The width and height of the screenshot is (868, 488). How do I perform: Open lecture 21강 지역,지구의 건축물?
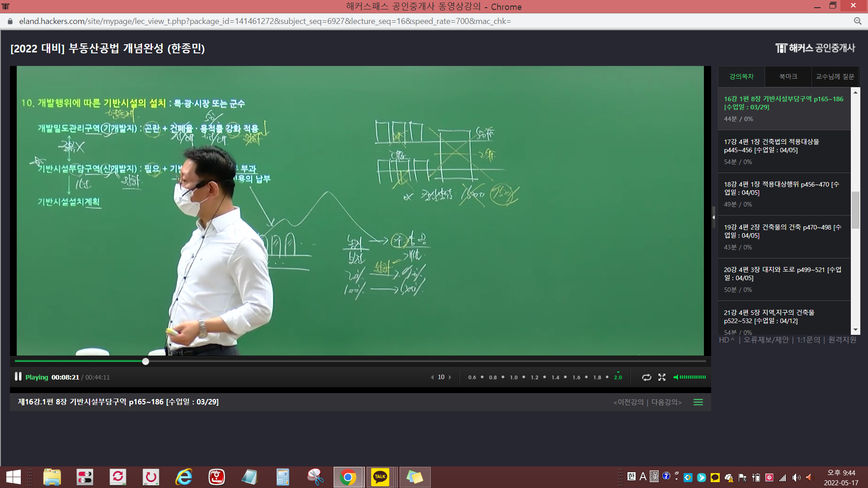coord(784,318)
